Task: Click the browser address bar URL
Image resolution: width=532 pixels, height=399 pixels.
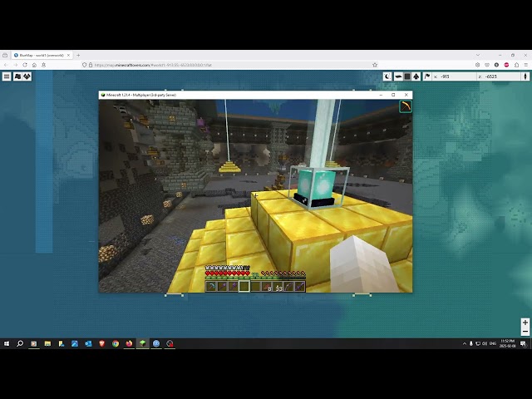Action: pyautogui.click(x=153, y=65)
